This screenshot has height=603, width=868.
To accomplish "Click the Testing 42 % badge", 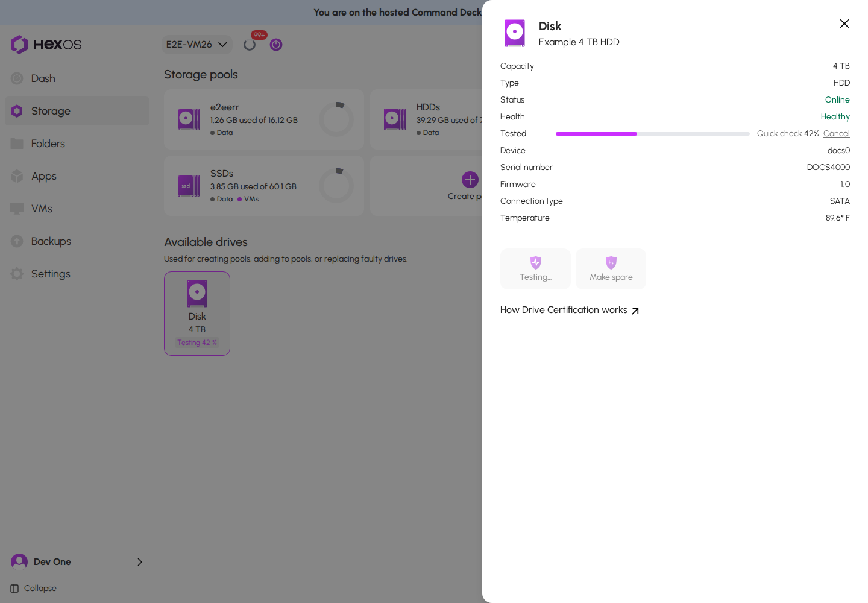I will coord(197,343).
